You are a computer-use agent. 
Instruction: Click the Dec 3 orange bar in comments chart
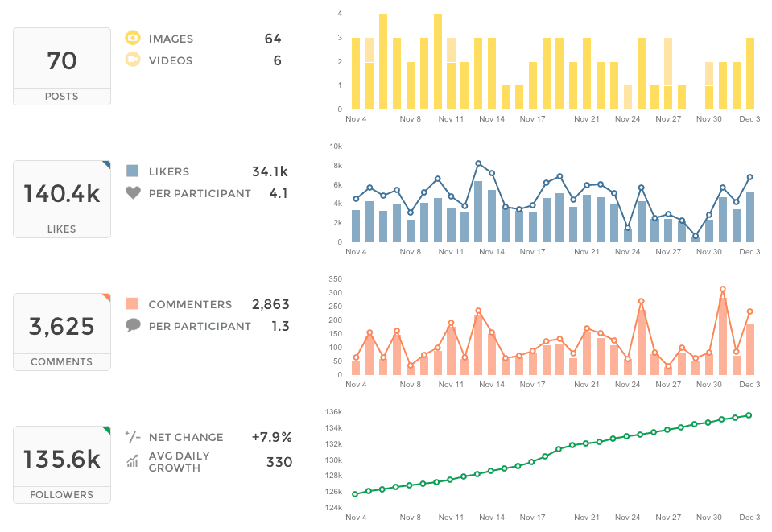pos(749,349)
